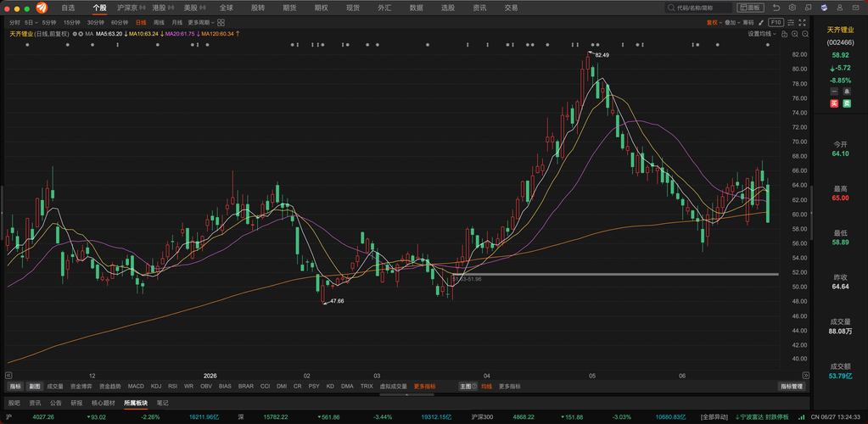Image resolution: width=868 pixels, height=424 pixels.
Task: Click the 指标管理 button
Action: pos(792,387)
